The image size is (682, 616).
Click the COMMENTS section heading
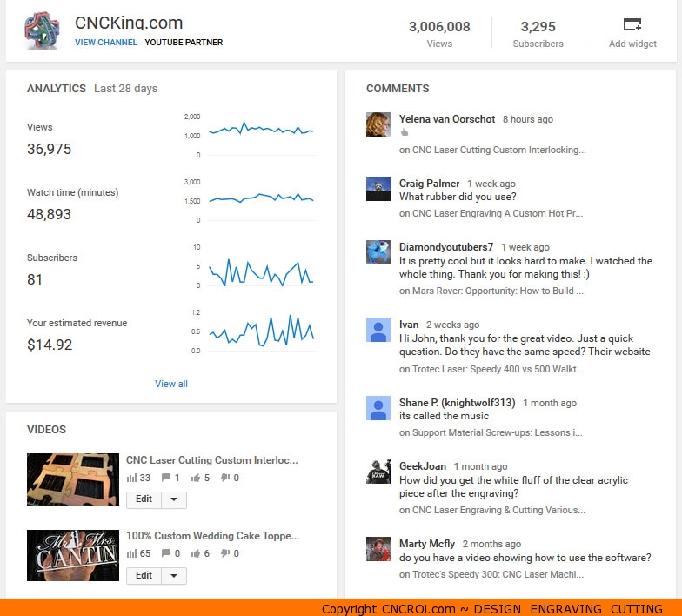pyautogui.click(x=398, y=89)
